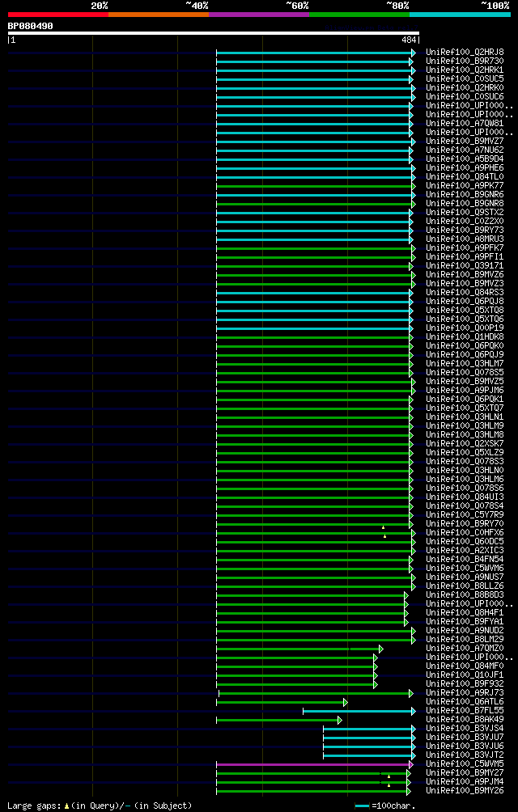Select label UniRef100_Q2XSK7

coord(465,443)
